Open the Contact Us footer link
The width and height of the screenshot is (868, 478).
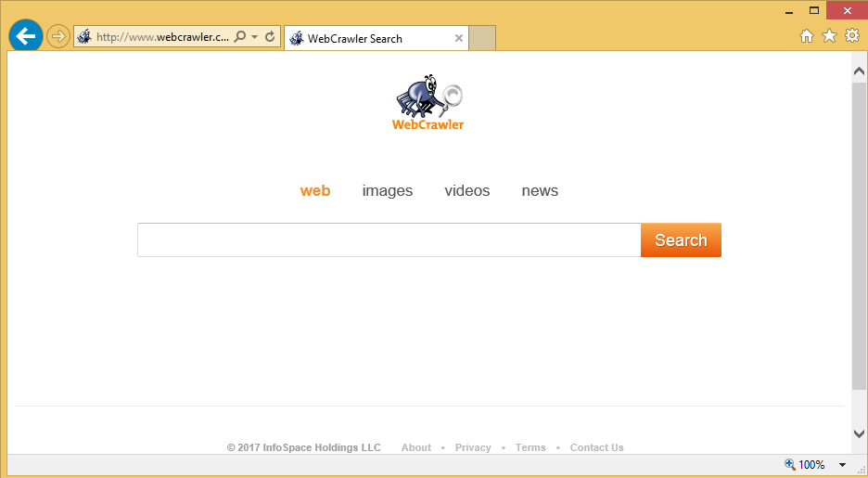pos(597,447)
